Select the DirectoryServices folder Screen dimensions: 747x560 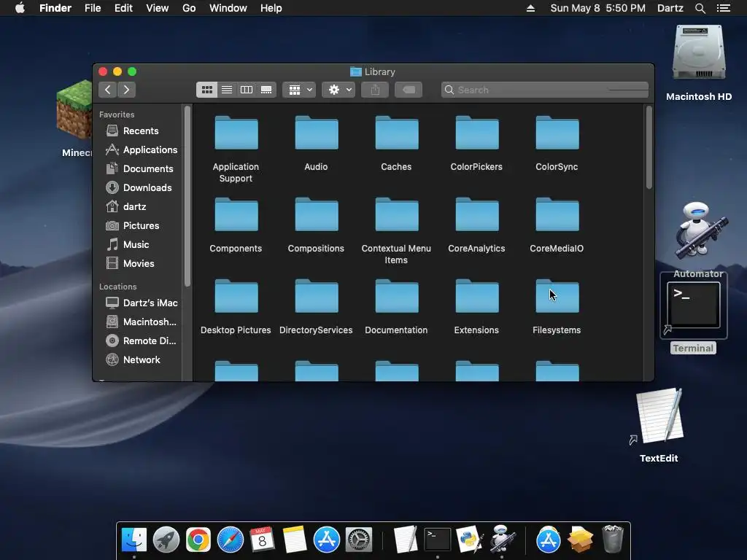pos(317,297)
